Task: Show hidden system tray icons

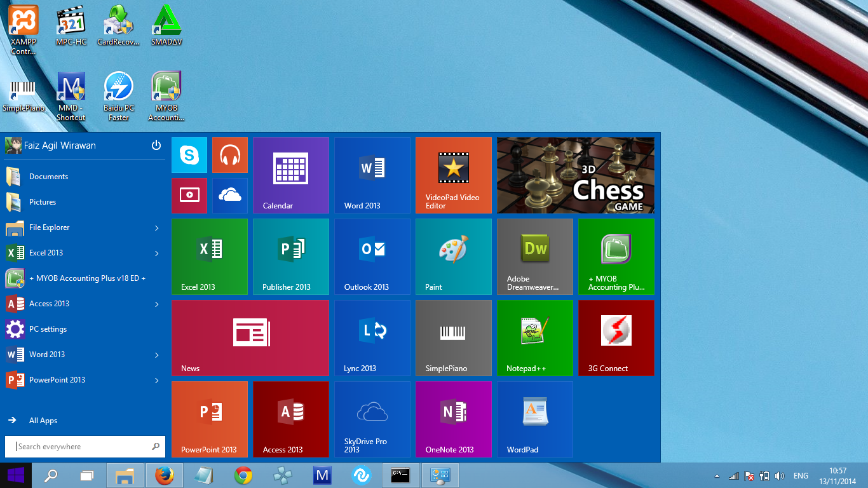Action: click(717, 476)
